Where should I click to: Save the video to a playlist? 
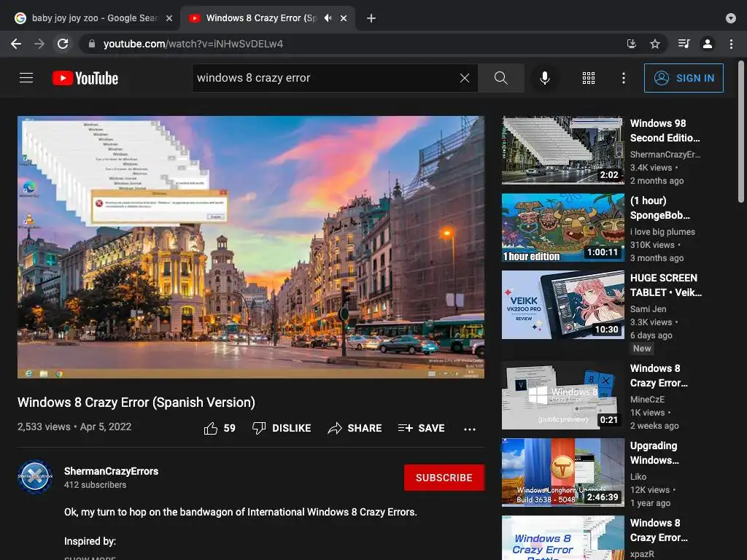422,428
